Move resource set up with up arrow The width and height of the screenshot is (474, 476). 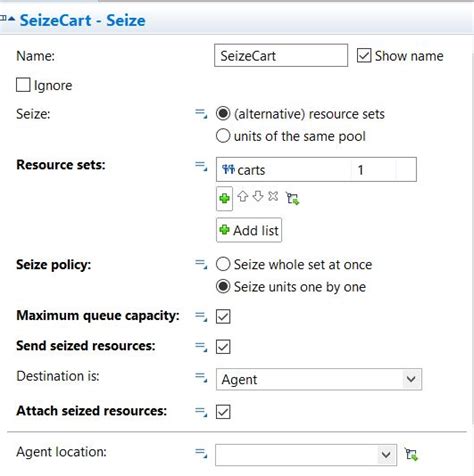click(242, 196)
